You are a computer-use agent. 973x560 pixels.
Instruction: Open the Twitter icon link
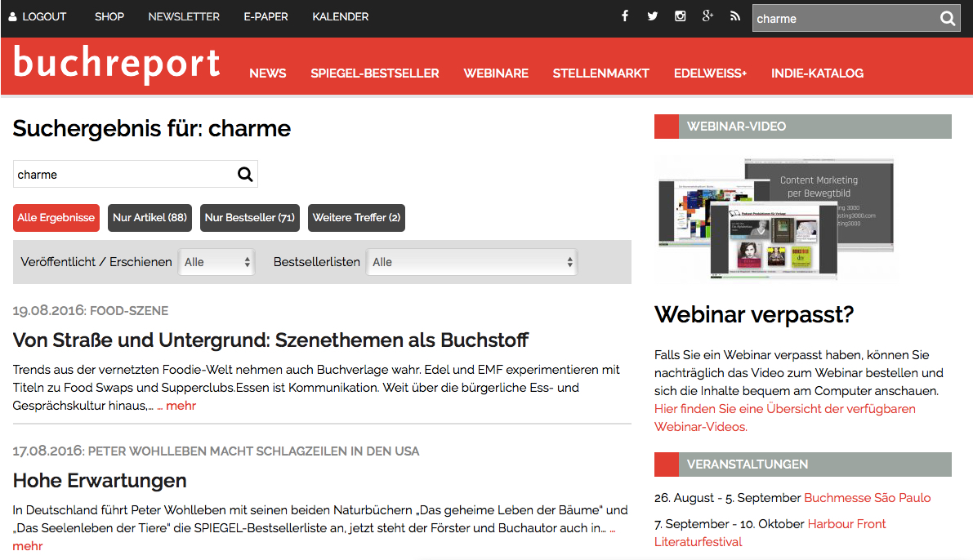click(x=652, y=16)
